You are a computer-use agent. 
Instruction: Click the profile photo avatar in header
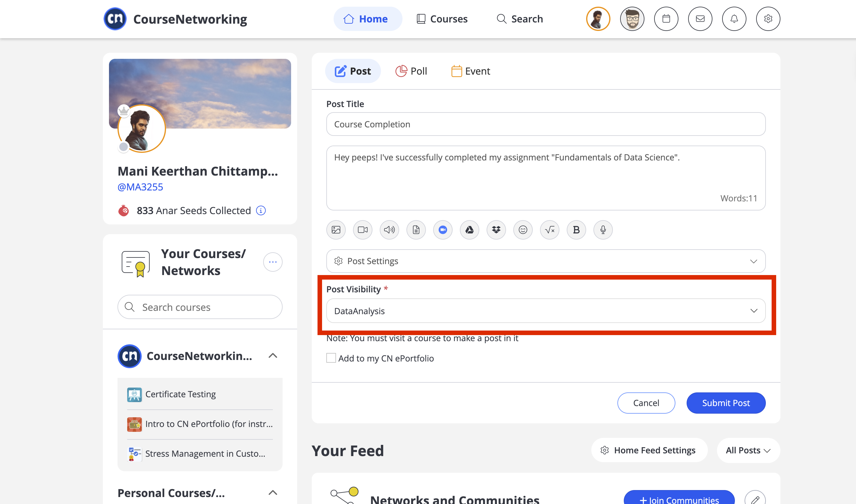598,19
